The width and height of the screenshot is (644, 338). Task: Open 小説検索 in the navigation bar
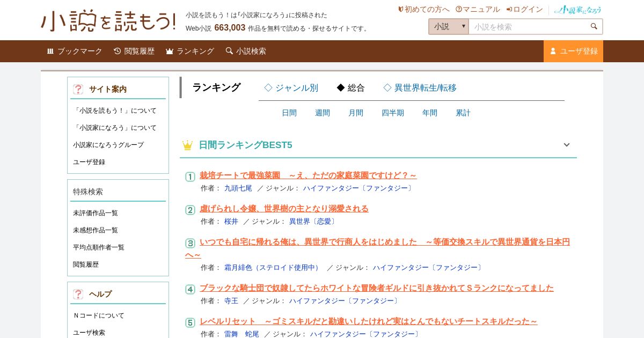(x=246, y=51)
